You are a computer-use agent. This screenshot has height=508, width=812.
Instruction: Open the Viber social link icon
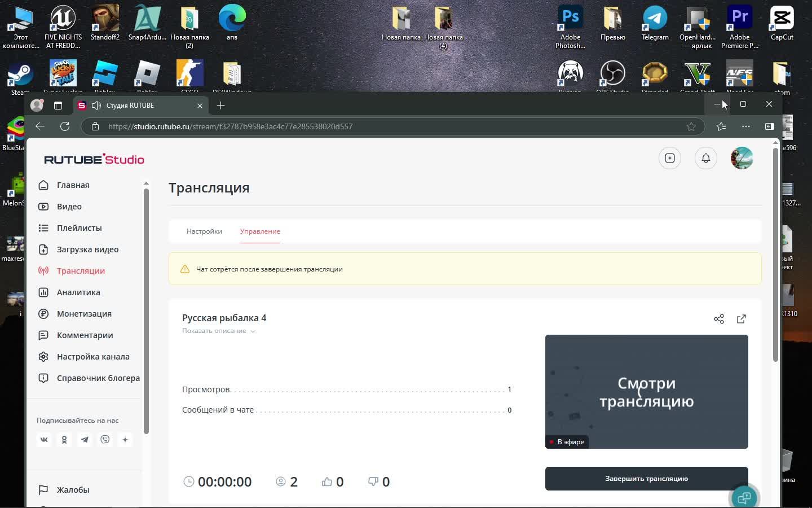tap(105, 440)
